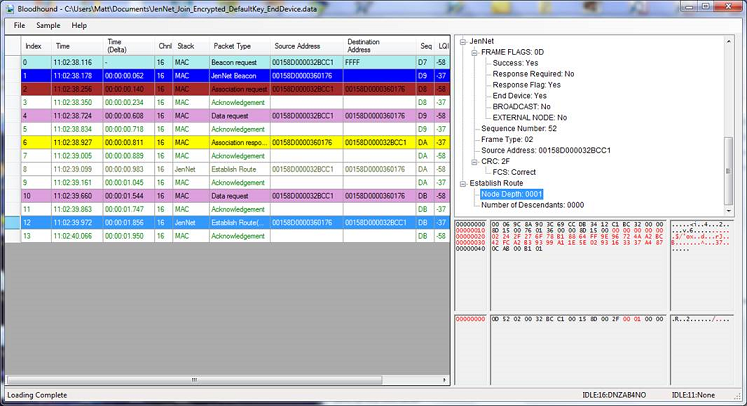Select Sequence Number: 52 in tree
The height and width of the screenshot is (406, 747).
tap(519, 128)
